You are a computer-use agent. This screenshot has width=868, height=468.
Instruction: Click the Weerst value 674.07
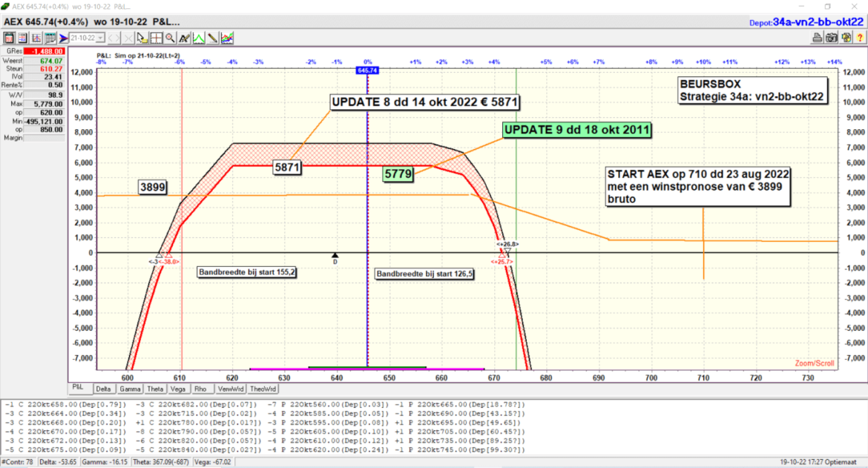pos(45,61)
